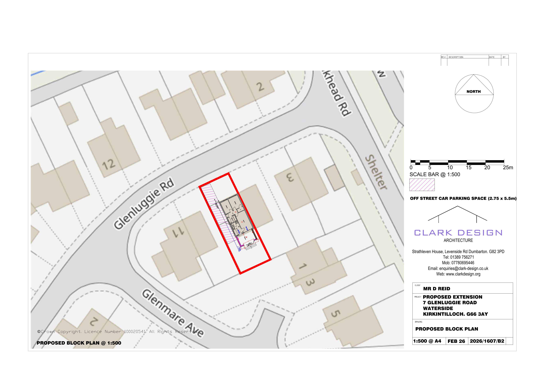Click the 'DATE' revision table header
The width and height of the screenshot is (555, 392).
pos(492,57)
